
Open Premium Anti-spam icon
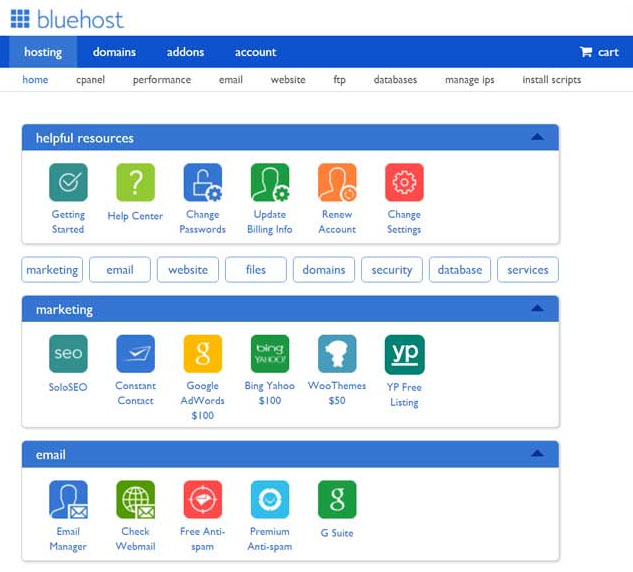270,499
